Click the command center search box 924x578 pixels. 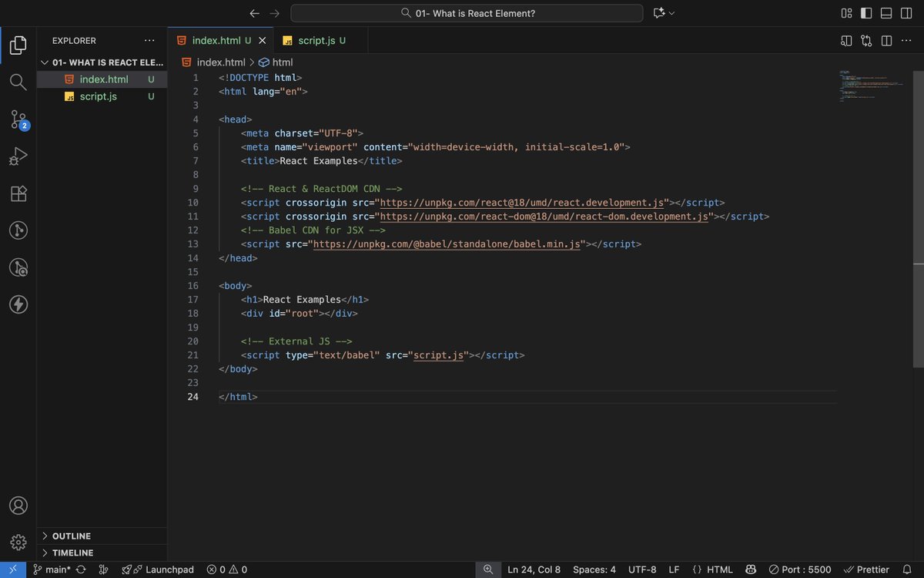pos(467,13)
